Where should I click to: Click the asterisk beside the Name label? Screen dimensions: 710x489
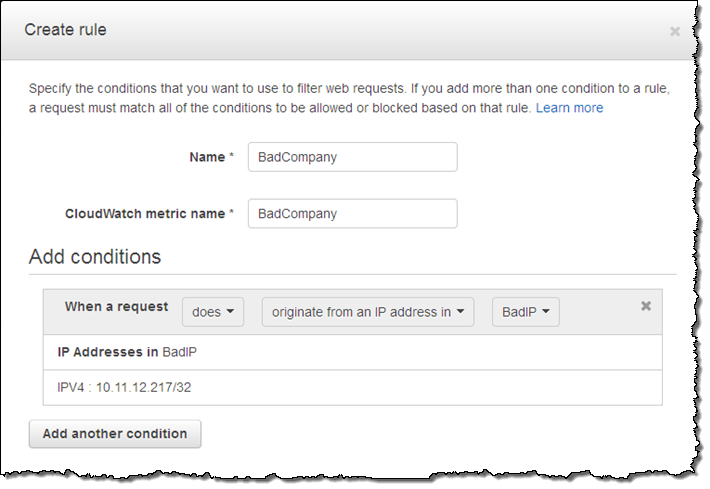(230, 157)
